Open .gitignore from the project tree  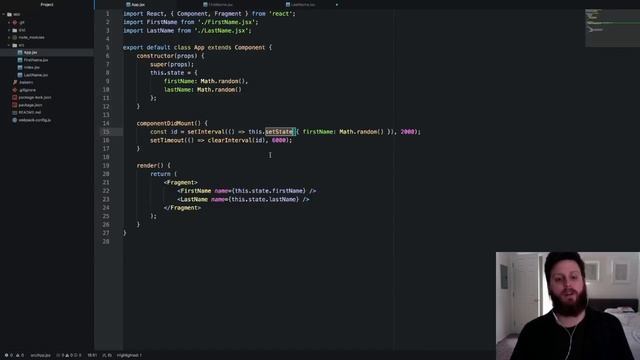[27, 90]
